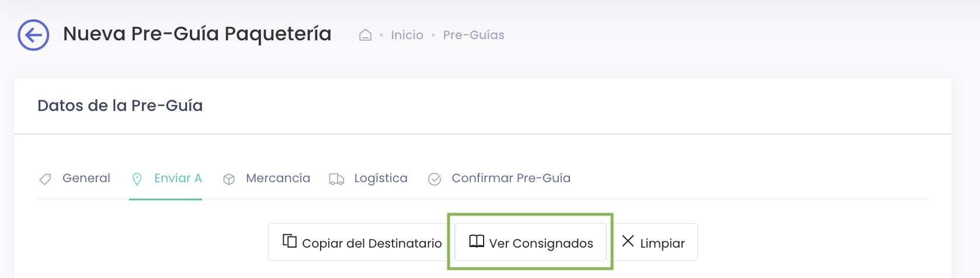The height and width of the screenshot is (278, 980).
Task: Follow the Pre-Guías breadcrumb link
Action: 474,35
